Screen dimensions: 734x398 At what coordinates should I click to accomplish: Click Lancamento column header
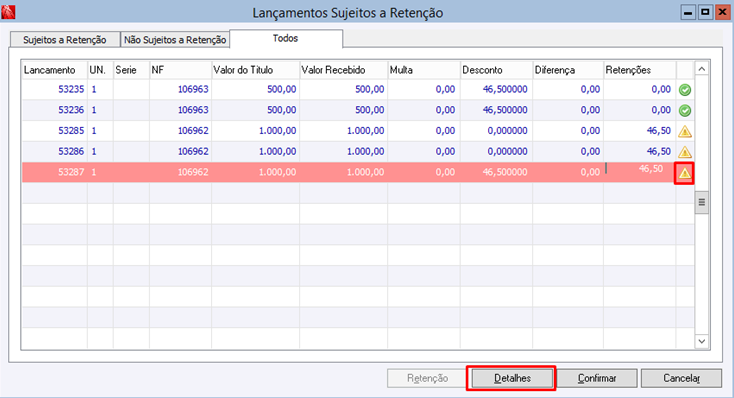coord(54,70)
